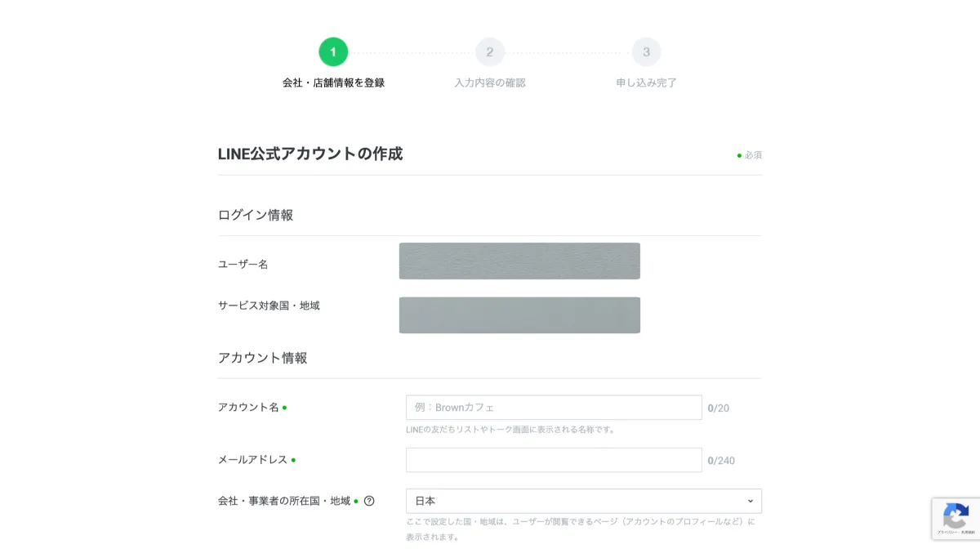Viewport: 980px width, 549px height.
Task: Click the greyed-out ユーザー名 value box
Action: [519, 261]
